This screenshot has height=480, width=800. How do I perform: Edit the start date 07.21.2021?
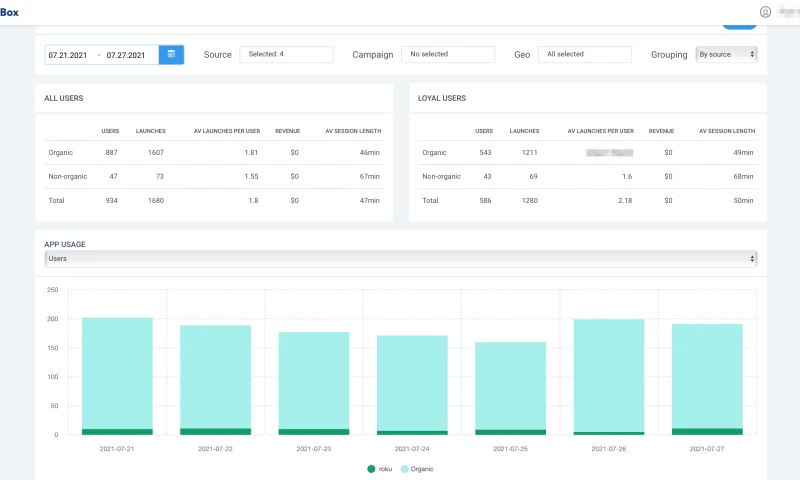[x=69, y=54]
